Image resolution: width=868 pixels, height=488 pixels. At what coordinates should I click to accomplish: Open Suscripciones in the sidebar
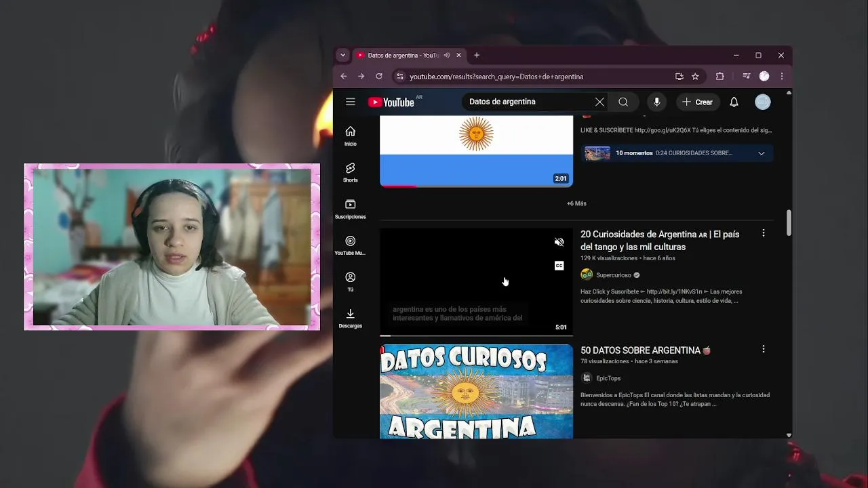pos(350,209)
